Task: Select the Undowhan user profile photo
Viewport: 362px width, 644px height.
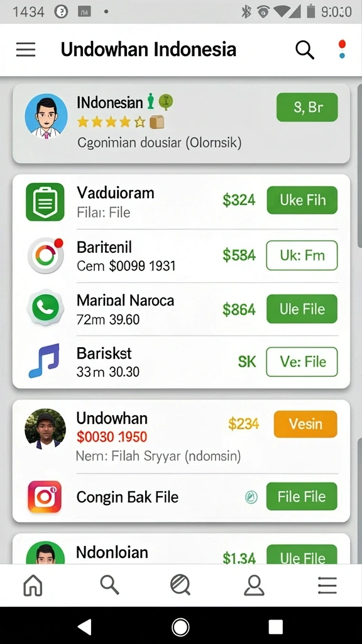Action: [45, 429]
